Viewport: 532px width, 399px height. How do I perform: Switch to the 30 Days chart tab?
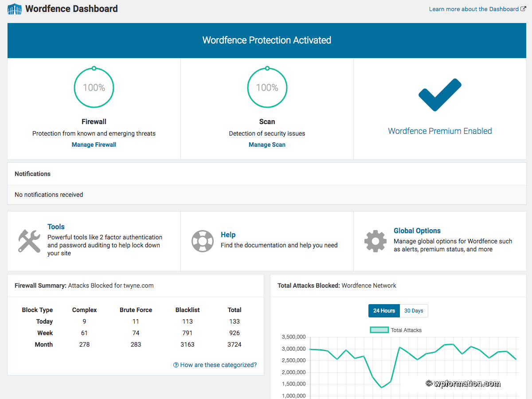[414, 311]
